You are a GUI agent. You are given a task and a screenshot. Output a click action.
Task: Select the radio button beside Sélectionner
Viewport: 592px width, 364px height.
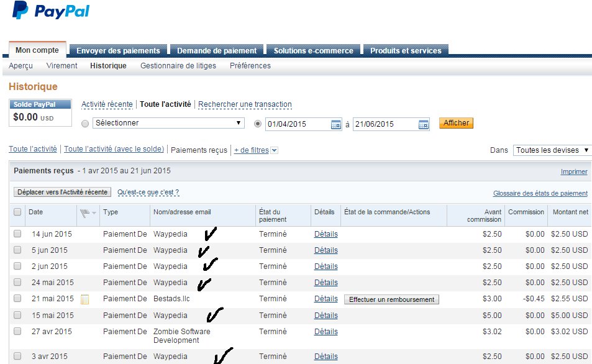[x=85, y=124]
